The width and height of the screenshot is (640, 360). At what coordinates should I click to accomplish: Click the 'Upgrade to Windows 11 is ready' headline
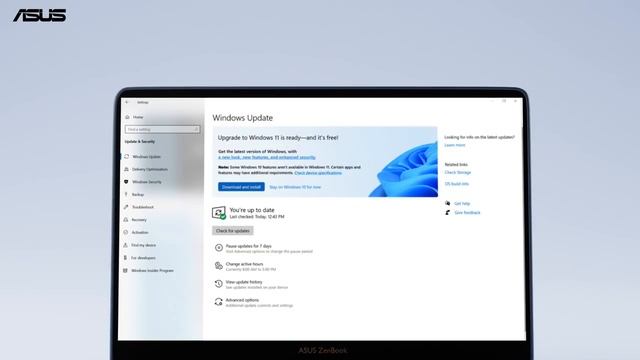[x=278, y=138]
